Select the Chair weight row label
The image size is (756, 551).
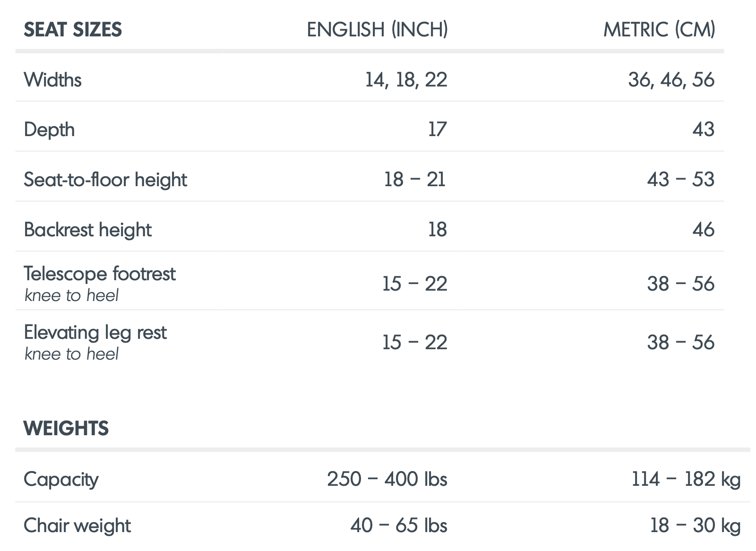[77, 525]
